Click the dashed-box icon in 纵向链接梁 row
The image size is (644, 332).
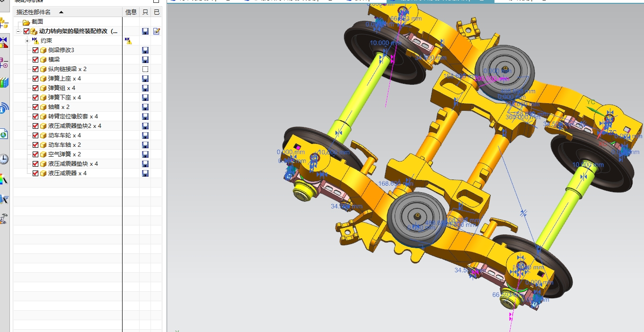(145, 69)
